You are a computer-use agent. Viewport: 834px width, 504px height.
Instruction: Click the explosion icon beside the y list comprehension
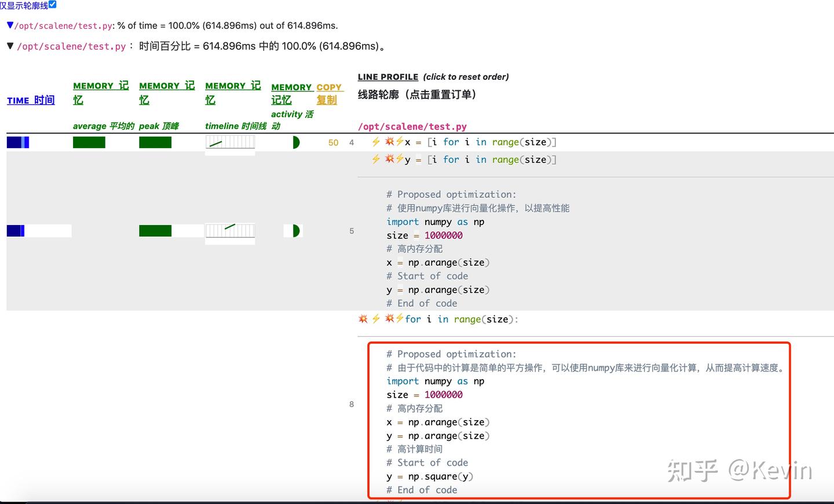pyautogui.click(x=389, y=159)
